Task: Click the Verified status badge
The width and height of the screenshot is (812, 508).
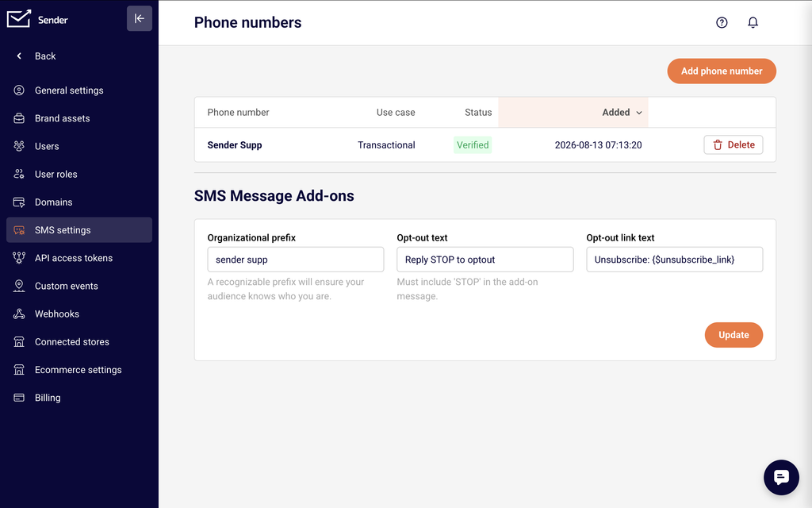Action: (473, 145)
